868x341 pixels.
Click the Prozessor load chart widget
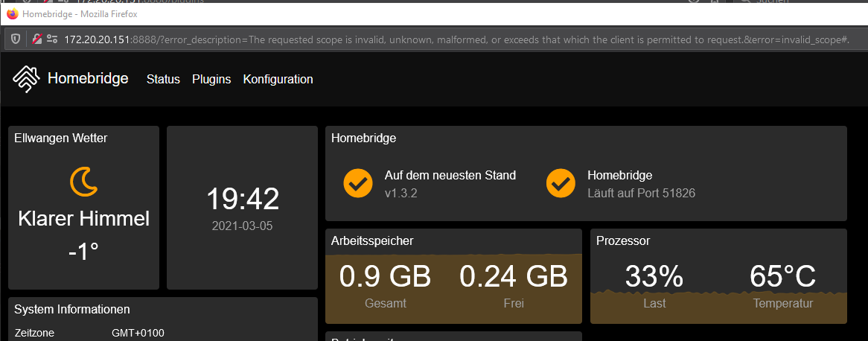coord(718,285)
